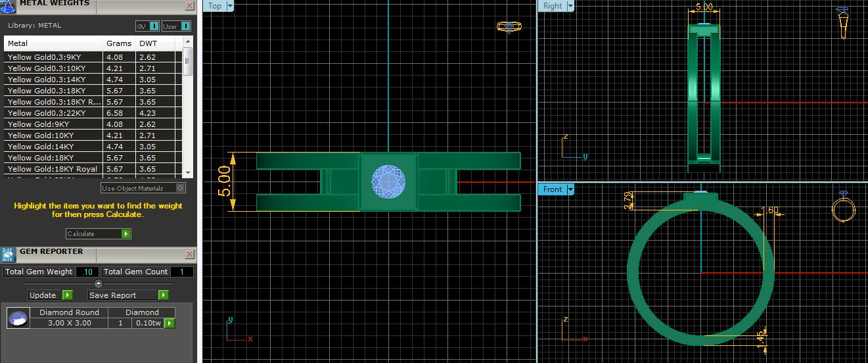Click the ring thumbnail icon in Right viewport
The height and width of the screenshot is (363, 868).
[842, 22]
